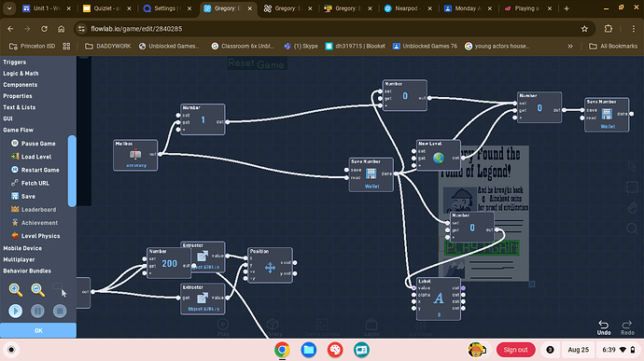The height and width of the screenshot is (361, 644).
Task: Add a Load Level behavior
Action: [x=31, y=157]
